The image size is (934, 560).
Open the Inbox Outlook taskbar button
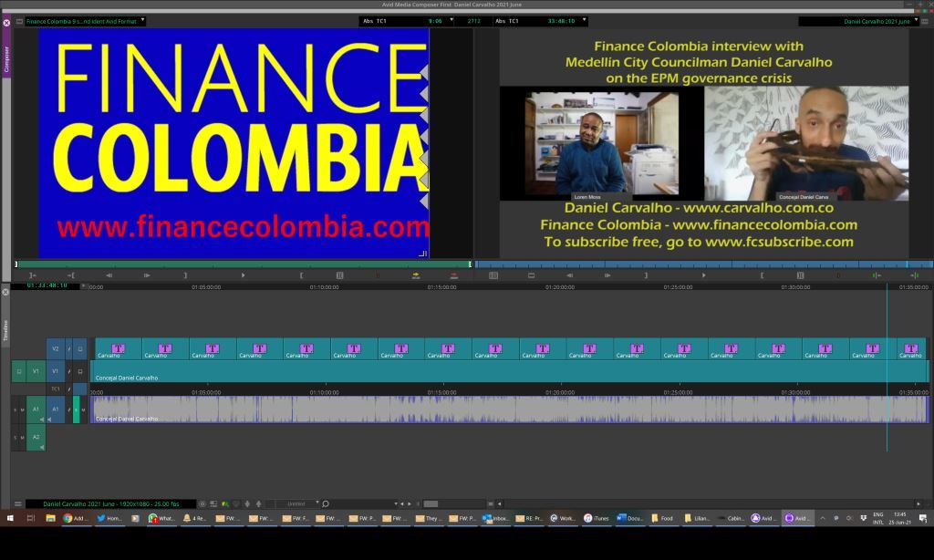496,518
